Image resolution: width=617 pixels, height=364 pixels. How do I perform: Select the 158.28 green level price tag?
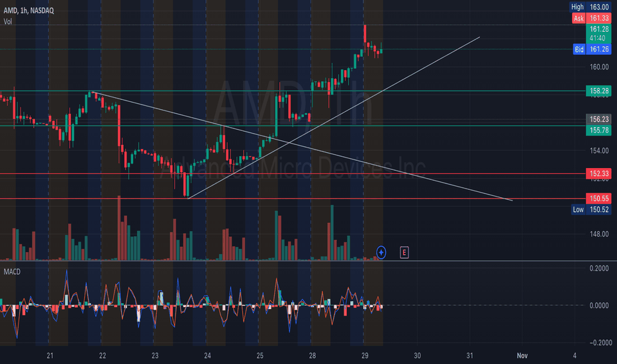tap(598, 91)
